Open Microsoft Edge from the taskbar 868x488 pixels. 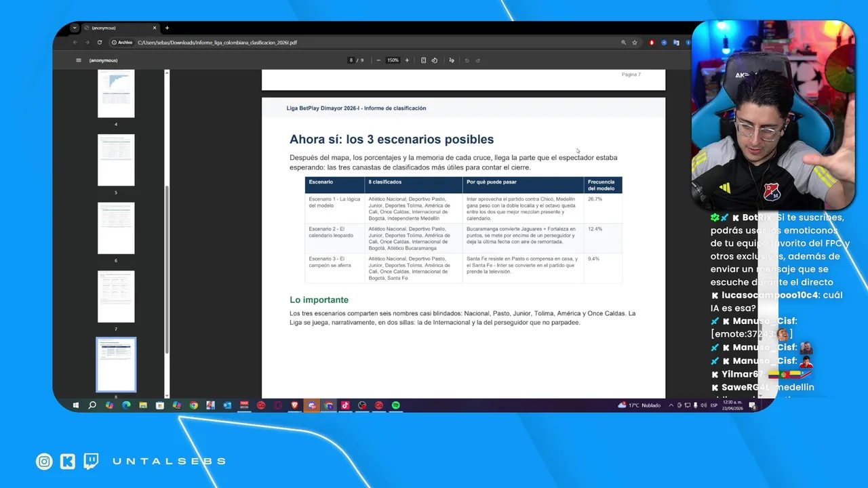pos(126,405)
